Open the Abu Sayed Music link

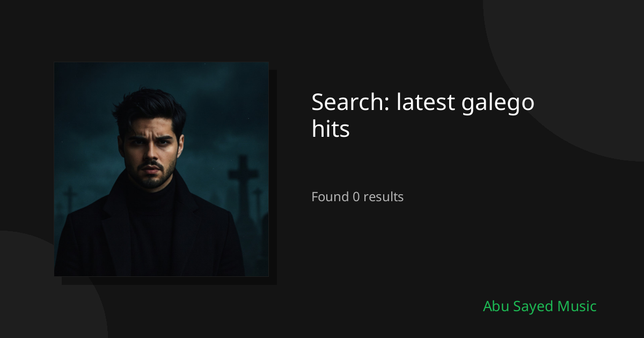click(539, 306)
